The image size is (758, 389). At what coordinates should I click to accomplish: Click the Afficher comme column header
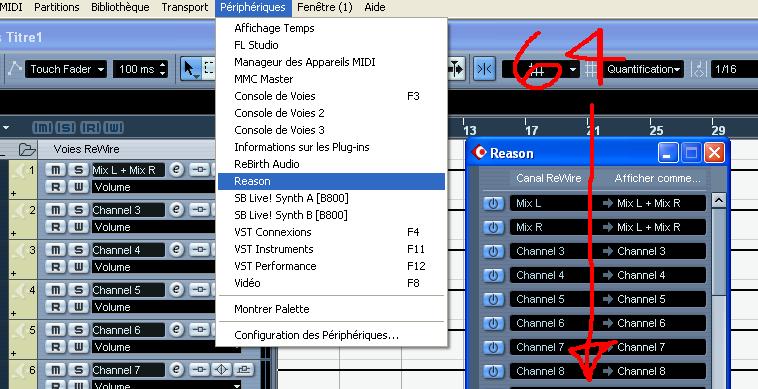[x=656, y=178]
